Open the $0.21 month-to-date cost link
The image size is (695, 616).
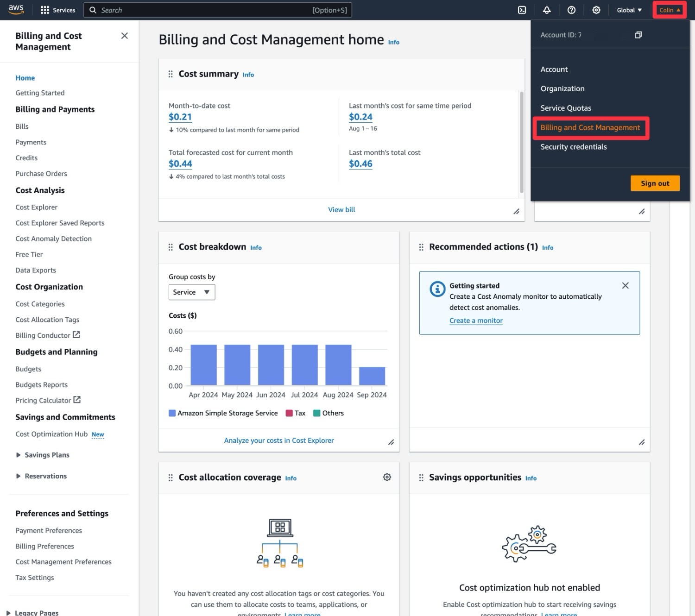coord(180,117)
